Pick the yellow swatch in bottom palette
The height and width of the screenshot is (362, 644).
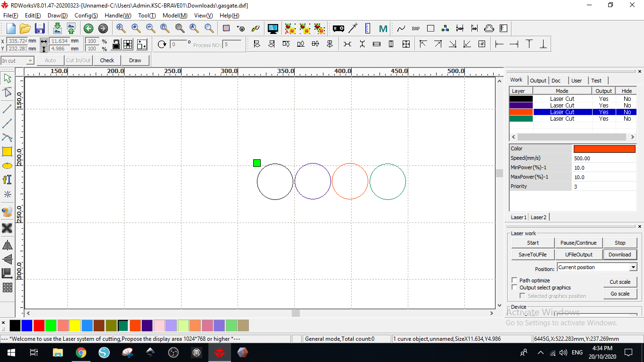tap(75, 325)
